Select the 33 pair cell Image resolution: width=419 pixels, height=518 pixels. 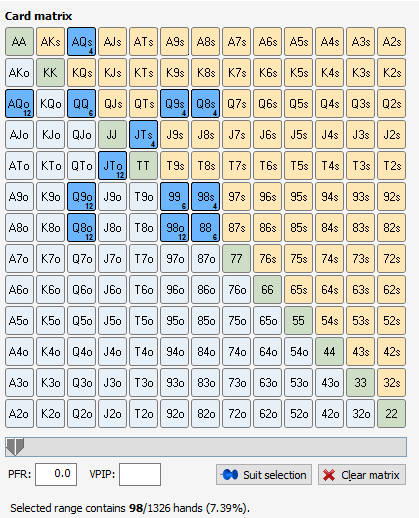point(360,383)
